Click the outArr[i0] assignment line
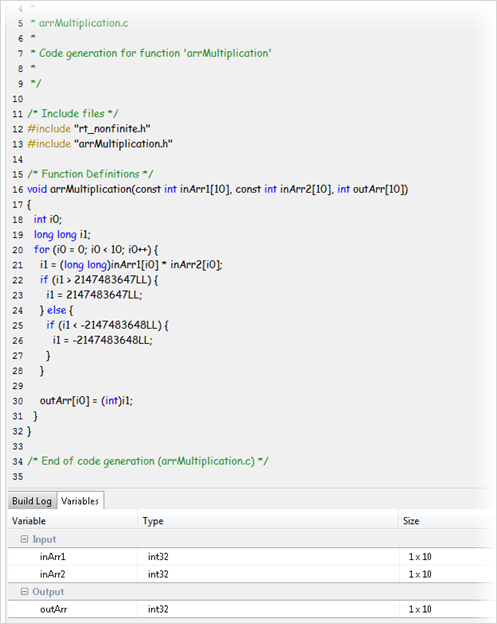497x624 pixels. tap(86, 400)
